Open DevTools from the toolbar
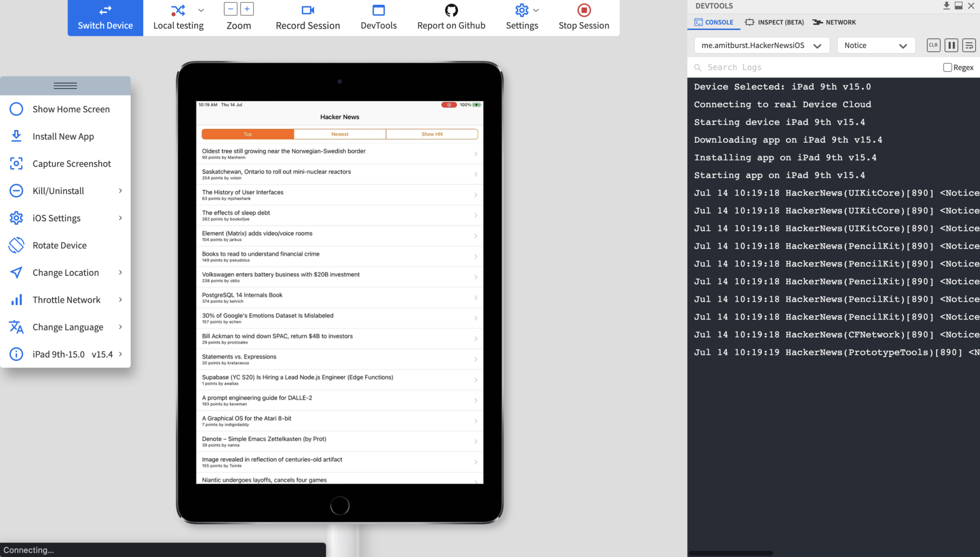 click(x=378, y=18)
